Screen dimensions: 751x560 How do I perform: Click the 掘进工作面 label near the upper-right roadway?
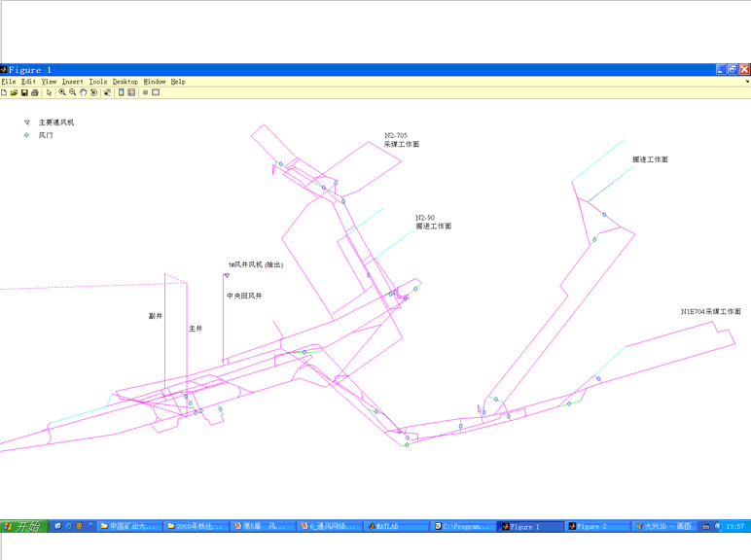click(650, 159)
